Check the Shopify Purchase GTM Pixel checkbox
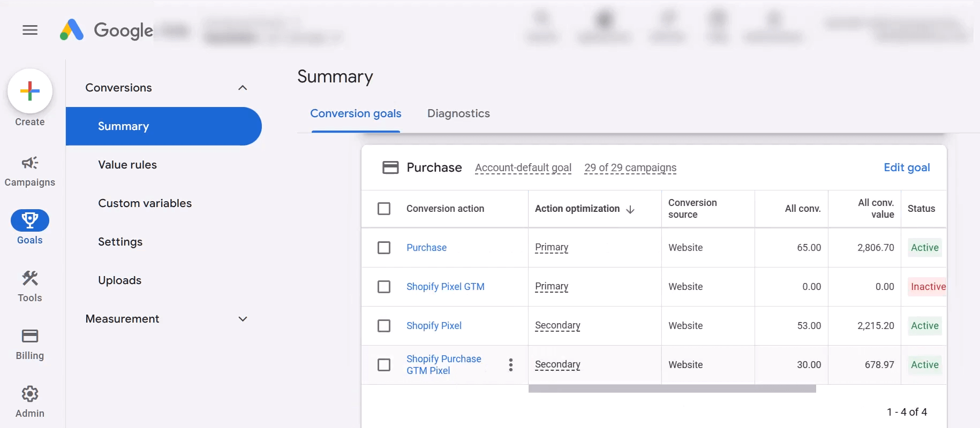The image size is (980, 428). [384, 365]
